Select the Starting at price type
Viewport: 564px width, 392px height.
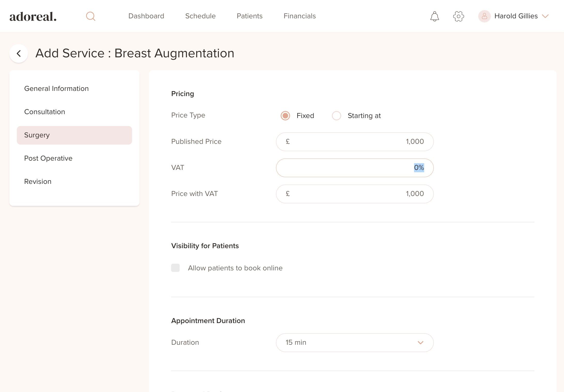click(x=337, y=116)
